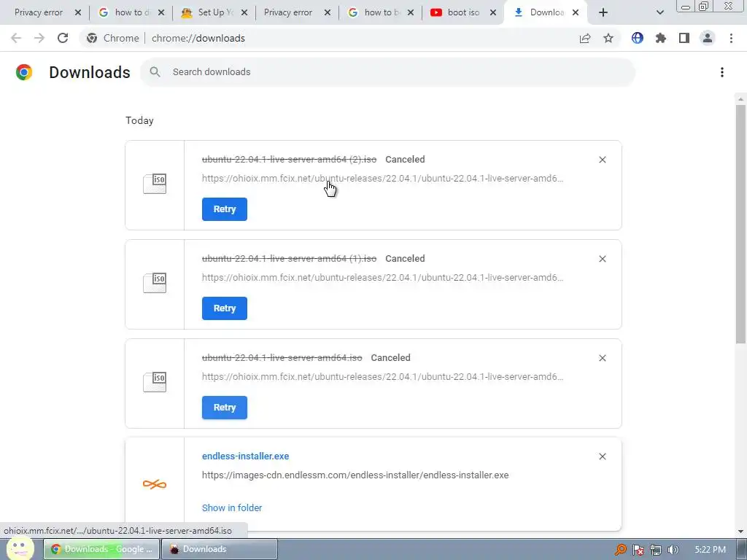
Task: Click the Chrome logo beside Downloads title
Action: 24,72
